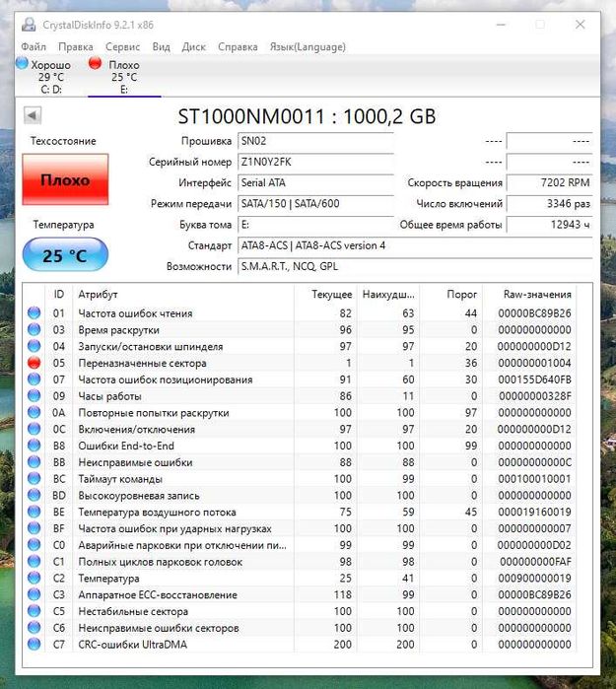616x689 pixels.
Task: Open the Язык(Language) menu
Action: (x=308, y=46)
